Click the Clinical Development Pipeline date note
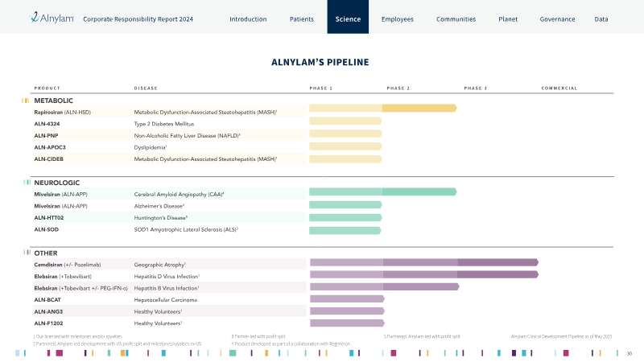Image resolution: width=644 pixels, height=362 pixels. 561,336
